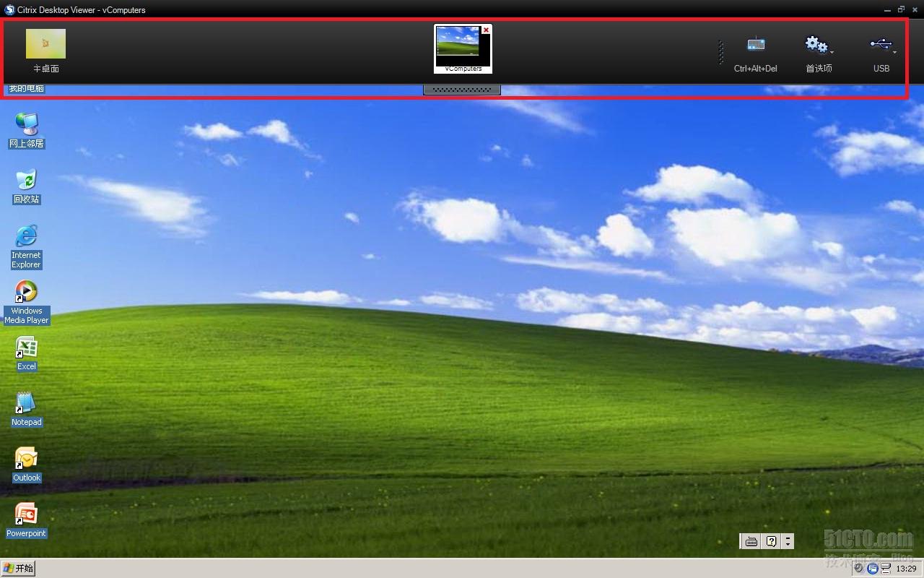Viewport: 924px width, 578px height.
Task: Select the Outlook desktop shortcut
Action: coord(27,465)
